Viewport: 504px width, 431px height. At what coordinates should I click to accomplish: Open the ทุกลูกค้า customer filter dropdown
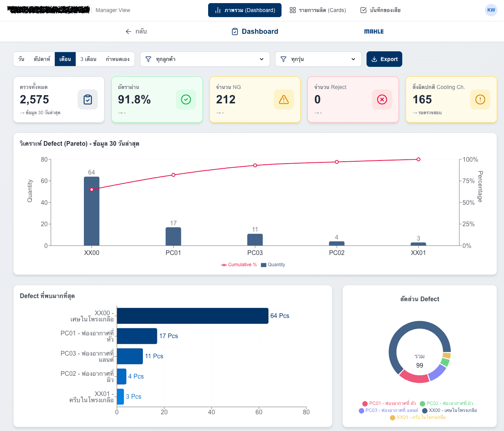click(205, 59)
